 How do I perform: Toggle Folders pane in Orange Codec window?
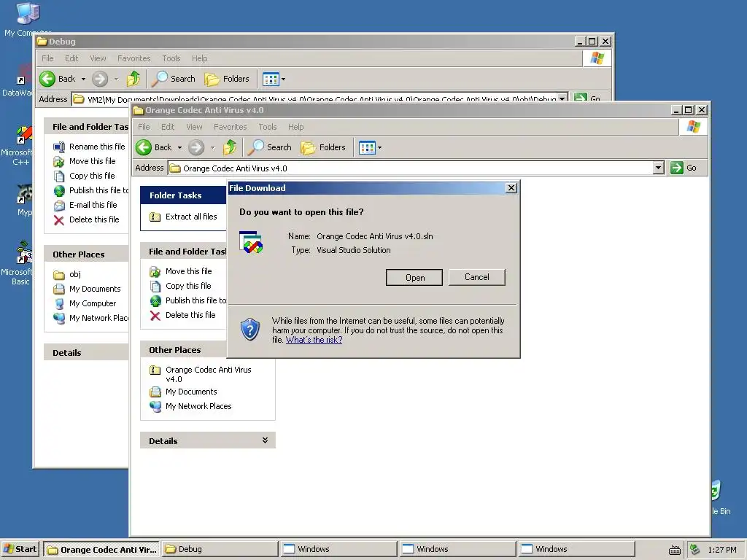(x=323, y=147)
